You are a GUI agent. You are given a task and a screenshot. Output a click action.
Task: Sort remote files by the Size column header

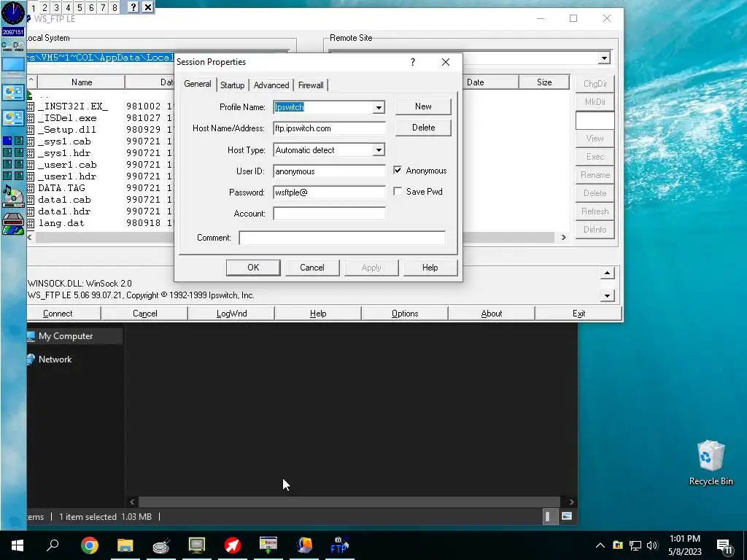pos(544,82)
